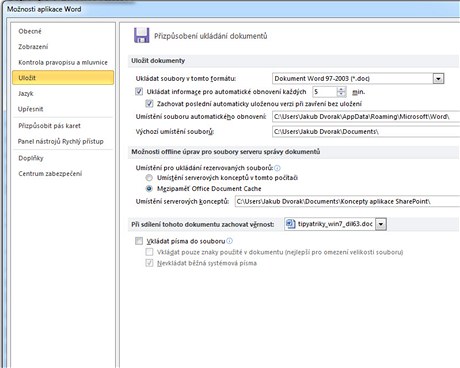460x368 pixels.
Task: Click the Dokument Word 97-2003 format combo box
Action: point(358,79)
